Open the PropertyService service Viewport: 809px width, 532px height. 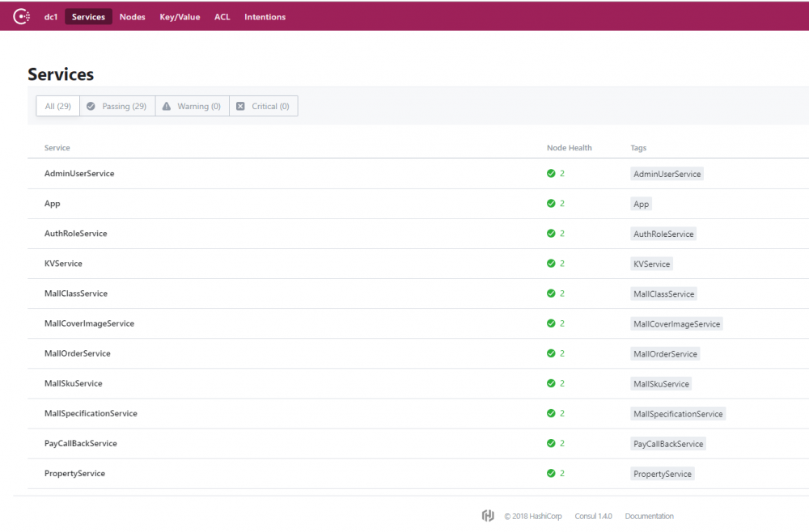click(74, 473)
